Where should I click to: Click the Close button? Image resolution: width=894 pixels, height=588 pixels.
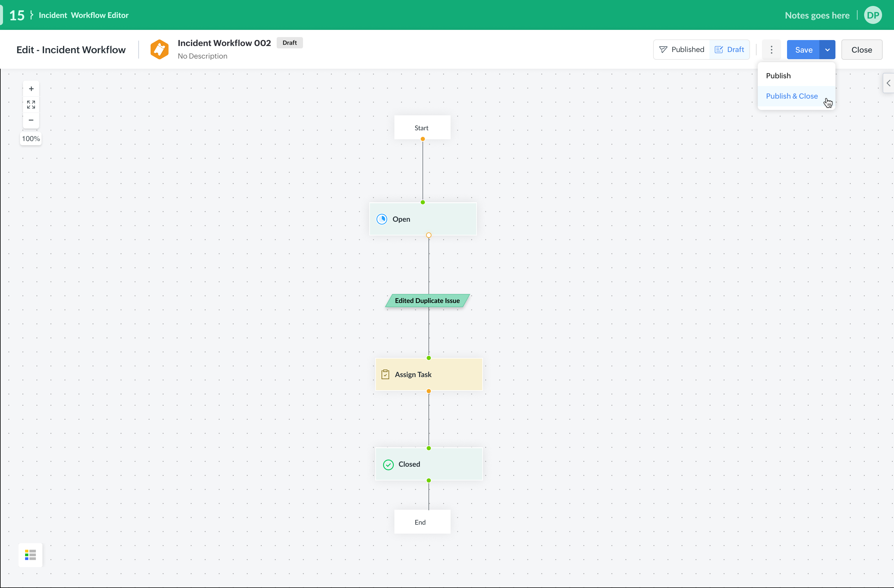862,50
